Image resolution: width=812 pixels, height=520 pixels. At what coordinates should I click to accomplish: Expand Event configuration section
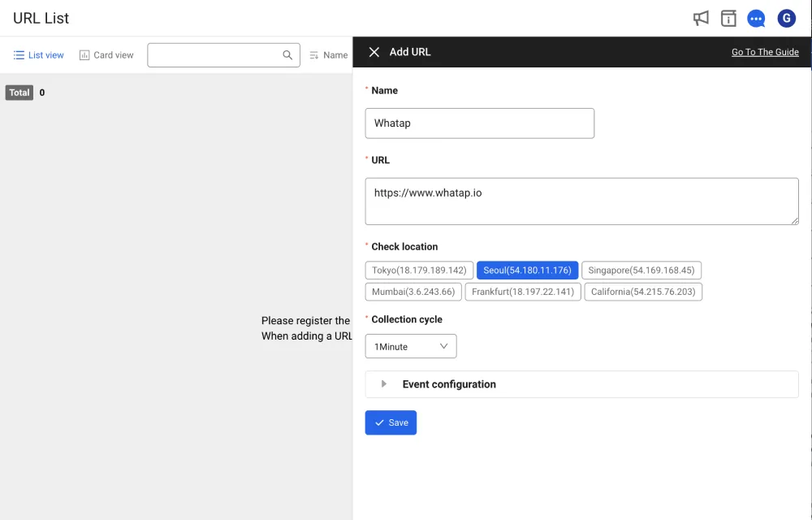581,384
